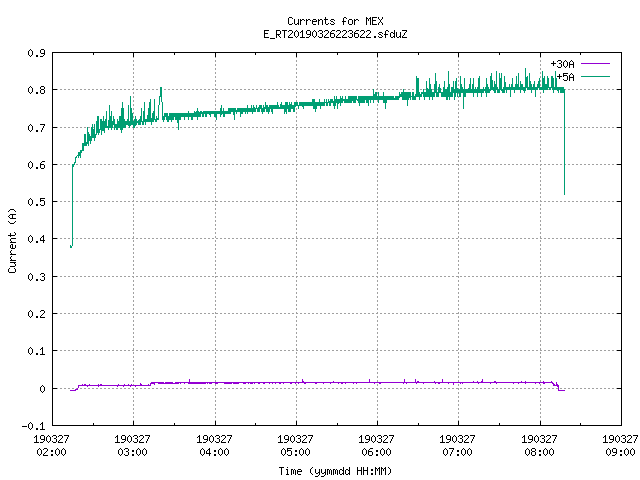This screenshot has height=480, width=640.
Task: Click the y-axis value 0.2
Action: pyautogui.click(x=36, y=314)
